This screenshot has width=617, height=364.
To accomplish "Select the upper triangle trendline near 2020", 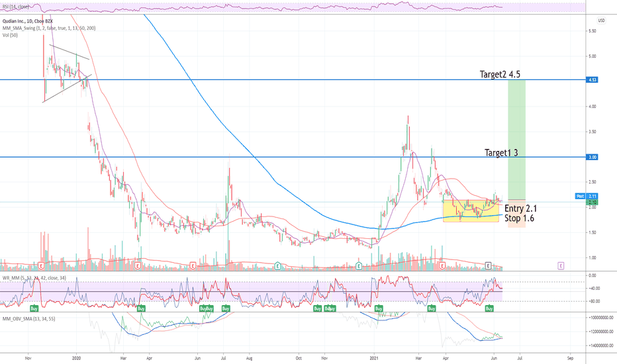I will click(70, 52).
